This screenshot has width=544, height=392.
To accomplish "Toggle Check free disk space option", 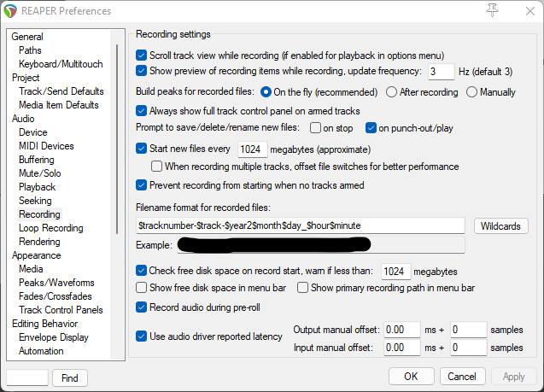I will tap(141, 270).
